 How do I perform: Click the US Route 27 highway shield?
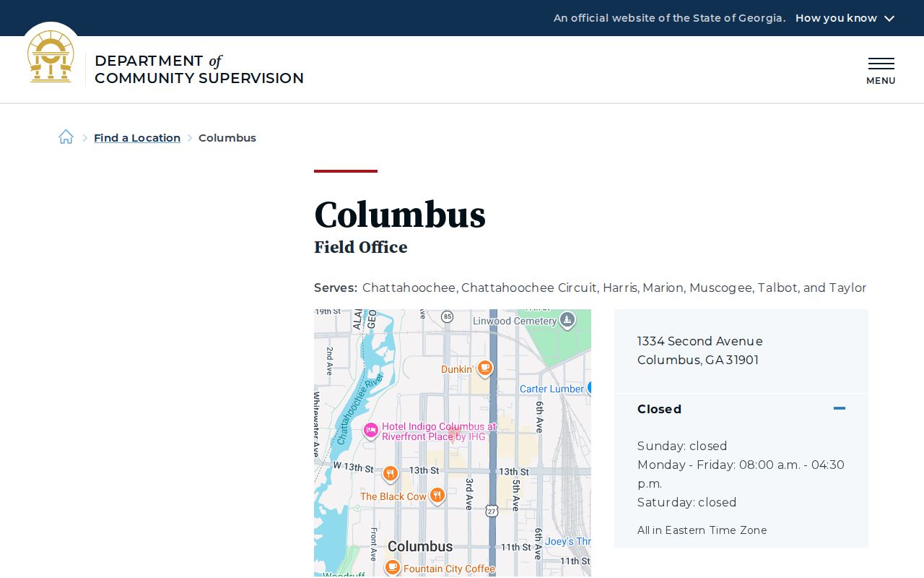point(492,510)
